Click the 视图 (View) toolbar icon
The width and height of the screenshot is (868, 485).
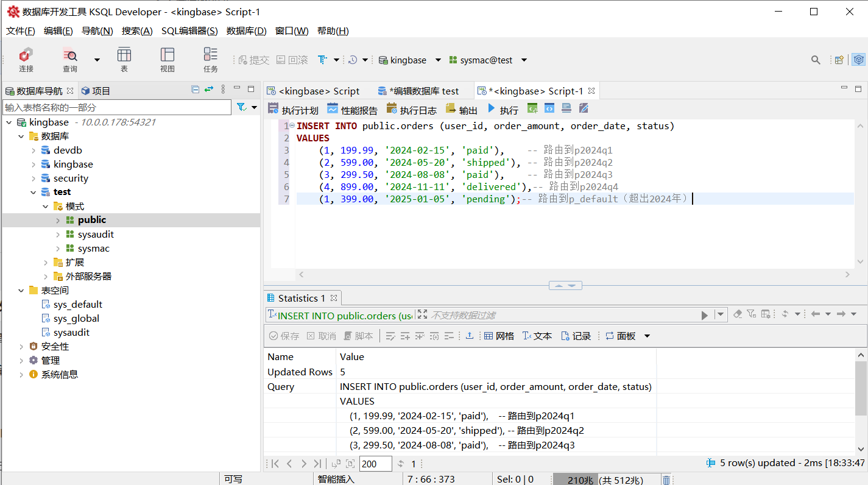[x=168, y=60]
